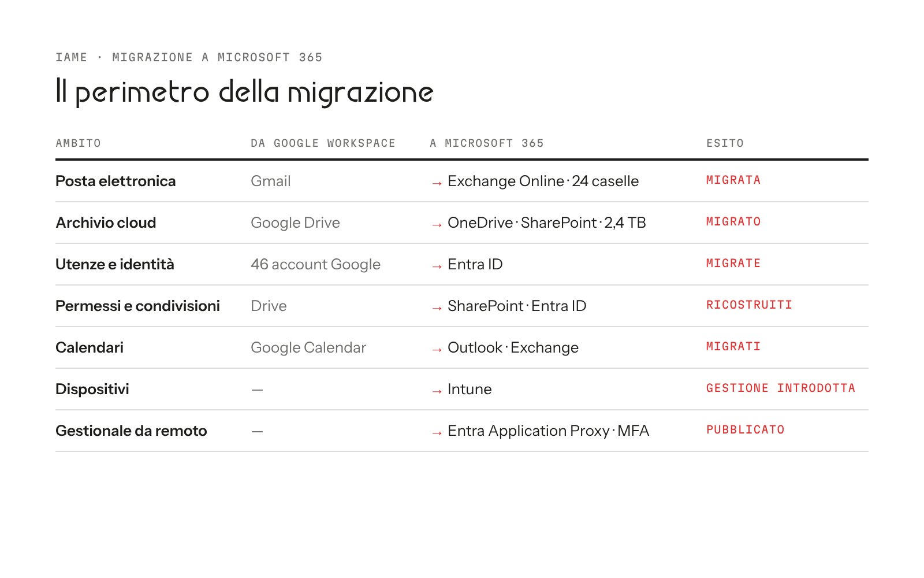Viewport: 924px width, 578px height.
Task: Click 'Exchange Online · 24 caselle' cell
Action: click(543, 181)
